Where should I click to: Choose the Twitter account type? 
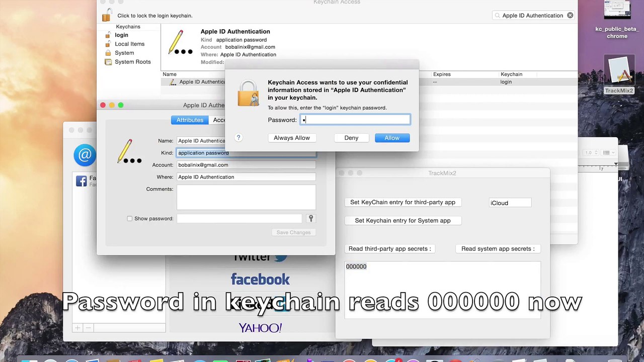point(260,257)
